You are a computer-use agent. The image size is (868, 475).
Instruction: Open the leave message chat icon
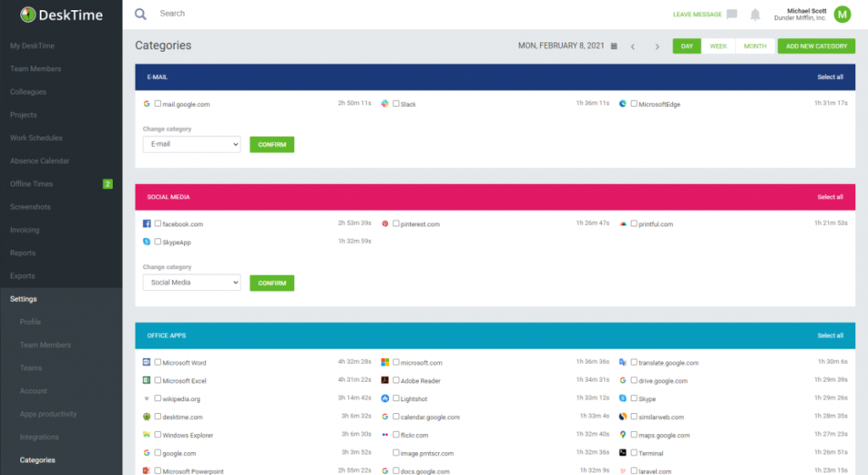(732, 14)
